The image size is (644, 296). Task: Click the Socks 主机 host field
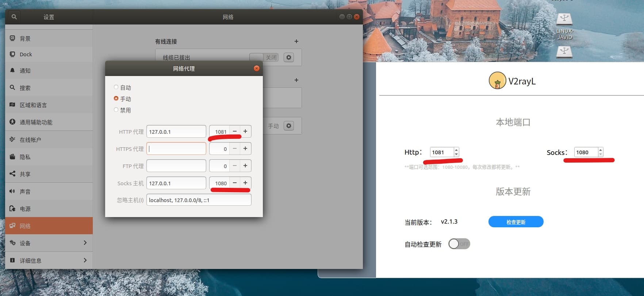[176, 183]
